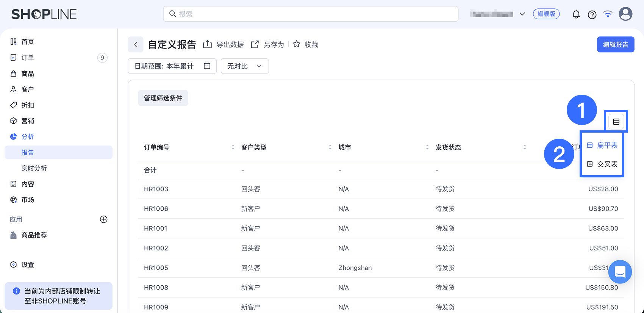
Task: Click the 另存为 text
Action: point(274,45)
